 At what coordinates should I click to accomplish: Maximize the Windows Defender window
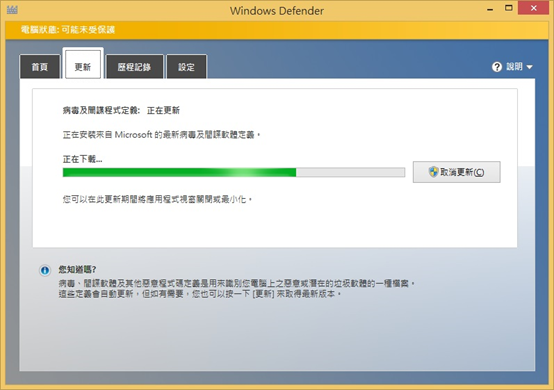coord(508,8)
